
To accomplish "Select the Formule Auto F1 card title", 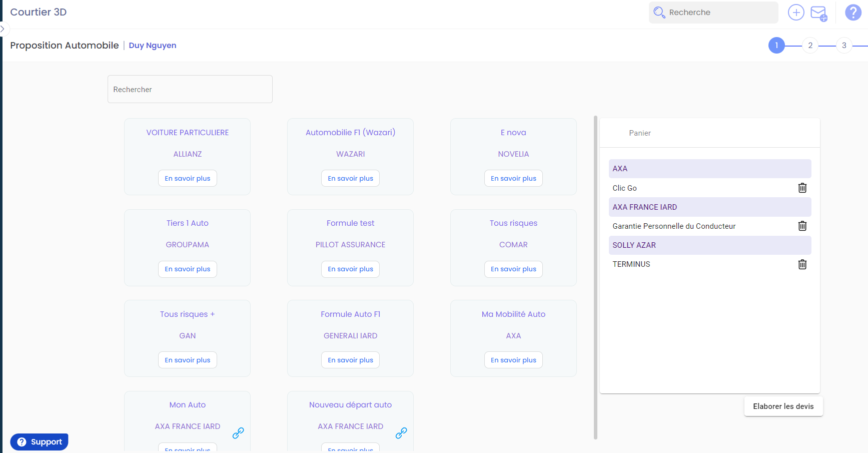I will click(x=351, y=314).
